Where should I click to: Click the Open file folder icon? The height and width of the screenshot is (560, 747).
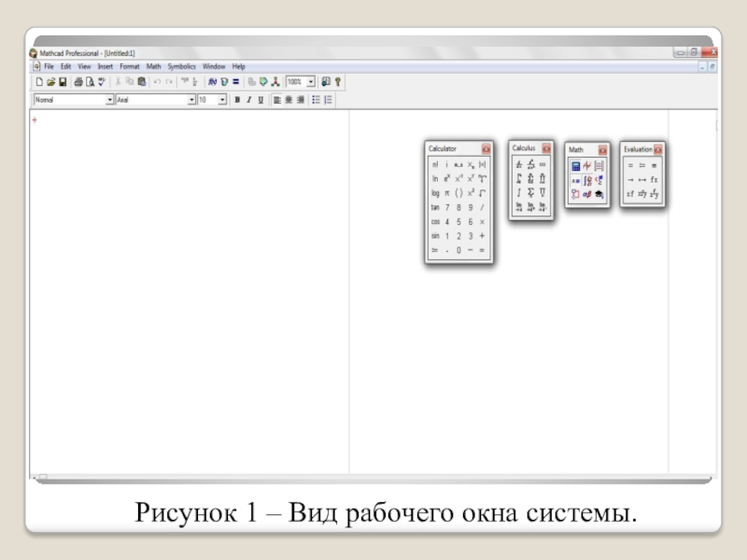point(51,82)
